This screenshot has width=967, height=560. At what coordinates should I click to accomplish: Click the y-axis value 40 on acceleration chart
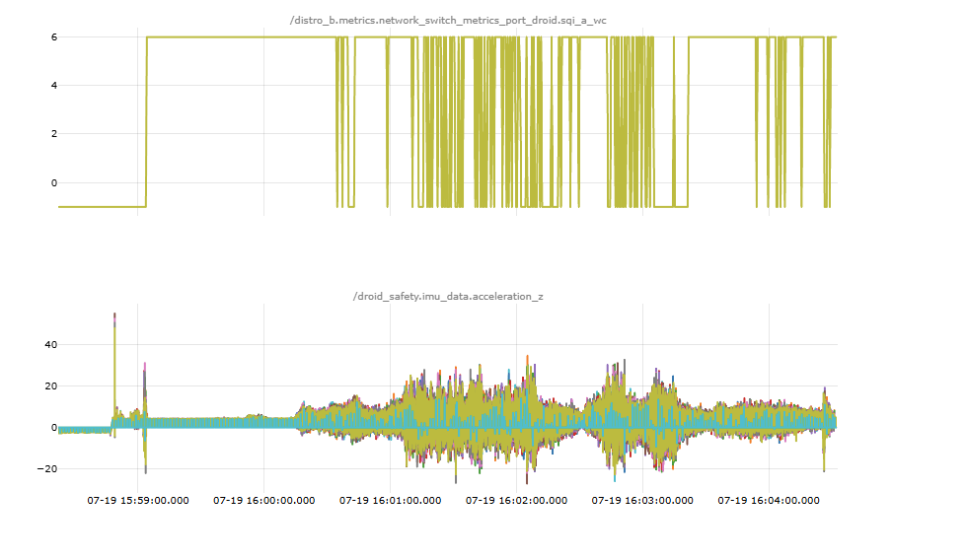click(51, 344)
